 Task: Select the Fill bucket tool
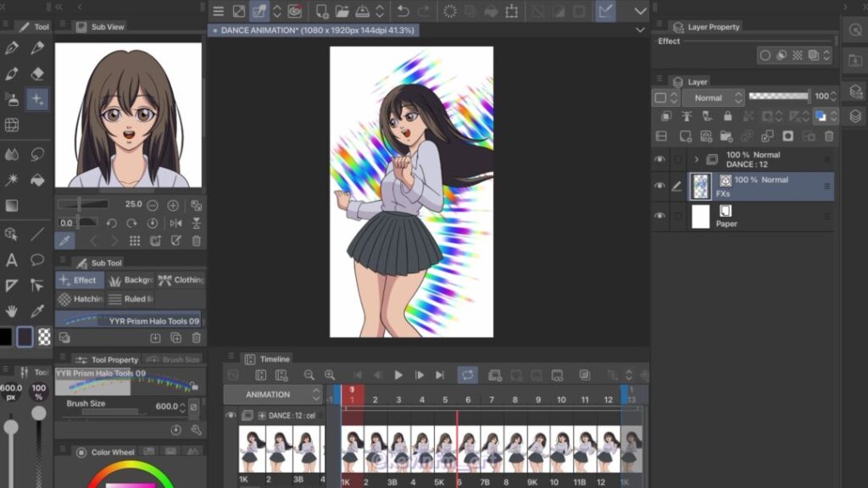coord(37,180)
